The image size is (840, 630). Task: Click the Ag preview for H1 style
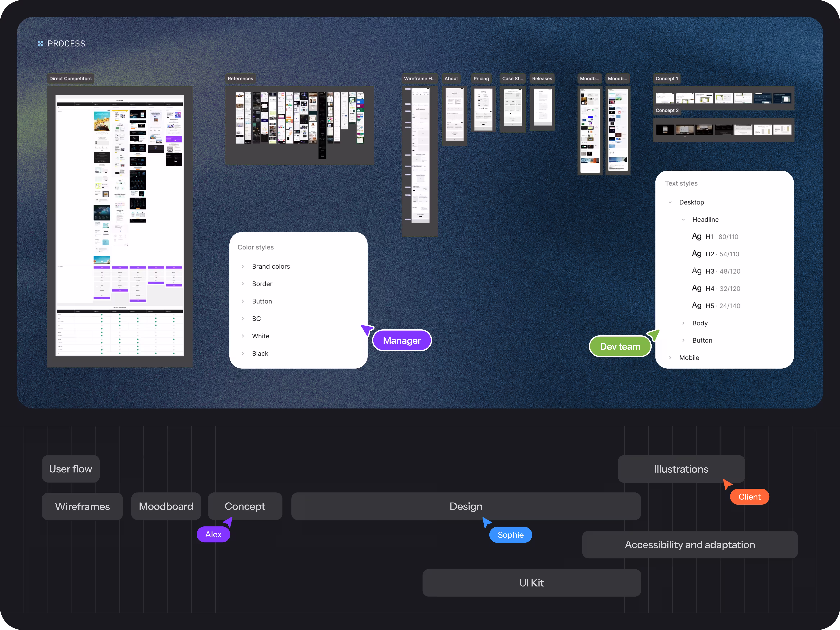pos(697,236)
